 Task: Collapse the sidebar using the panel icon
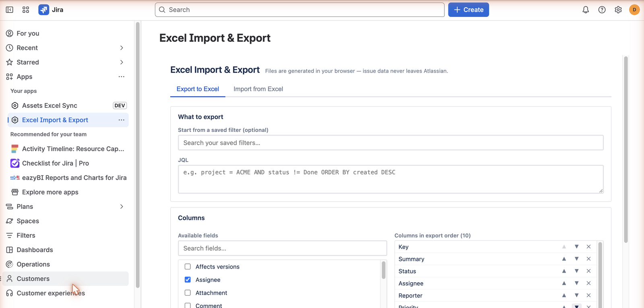(x=10, y=10)
